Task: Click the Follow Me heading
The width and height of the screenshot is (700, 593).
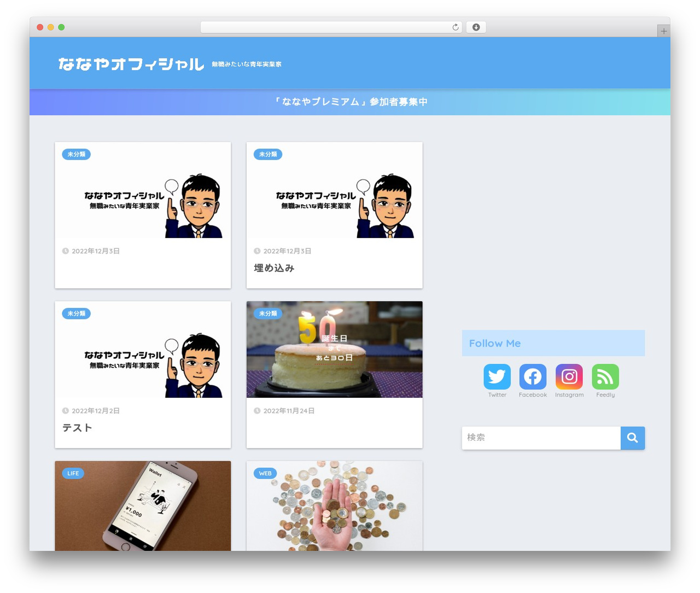Action: (x=495, y=344)
